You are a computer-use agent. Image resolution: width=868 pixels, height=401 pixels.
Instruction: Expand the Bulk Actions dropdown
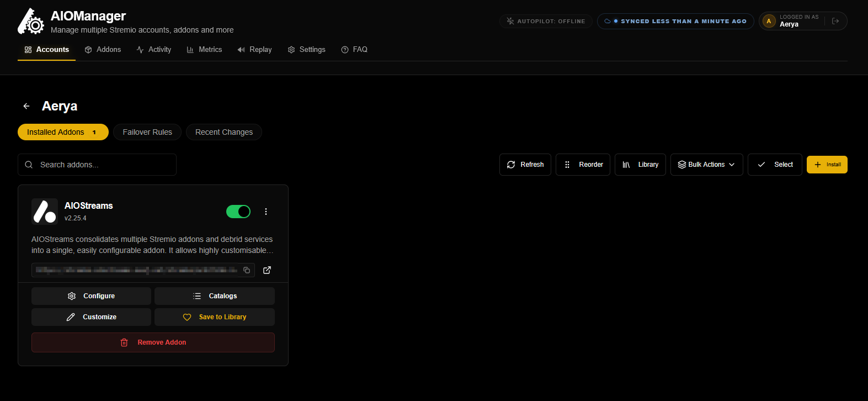tap(706, 165)
